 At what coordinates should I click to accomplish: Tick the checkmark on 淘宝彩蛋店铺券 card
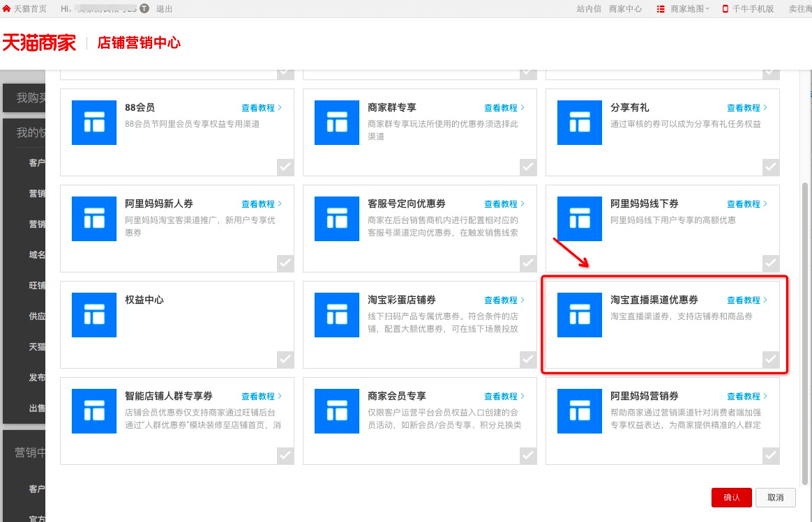[x=528, y=360]
